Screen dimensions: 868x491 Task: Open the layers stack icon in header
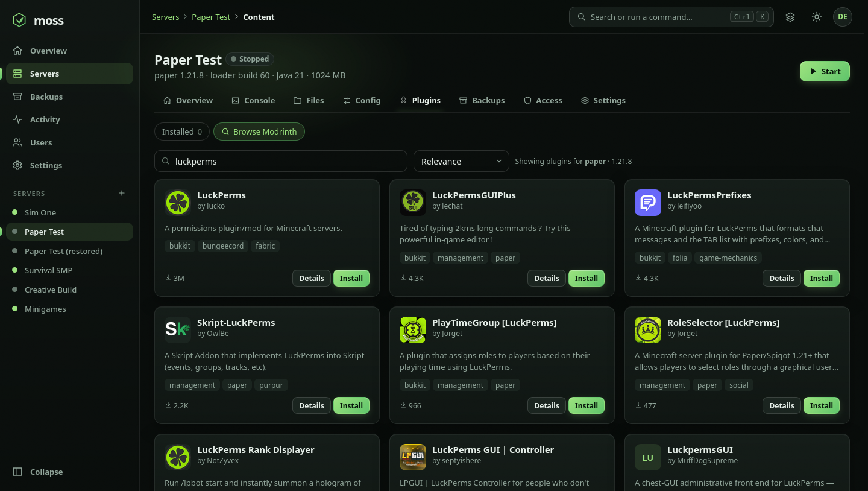pos(790,17)
